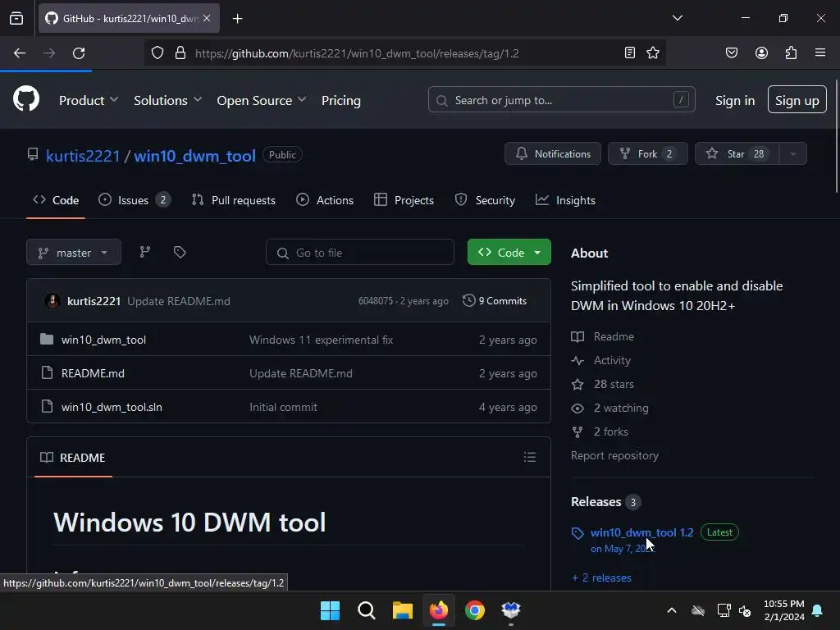Image resolution: width=840 pixels, height=630 pixels.
Task: Open tracking protection shield icon in address bar
Action: (x=157, y=53)
